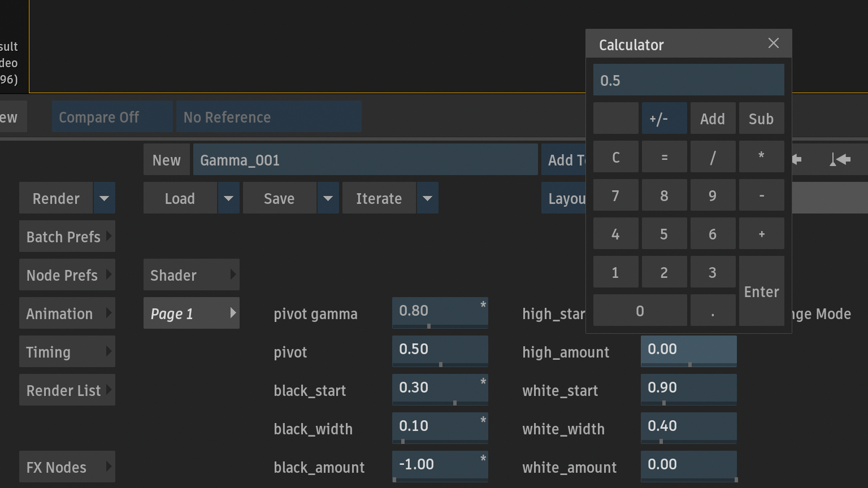Open the Load dropdown arrow
Image resolution: width=868 pixels, height=488 pixels.
pyautogui.click(x=229, y=198)
